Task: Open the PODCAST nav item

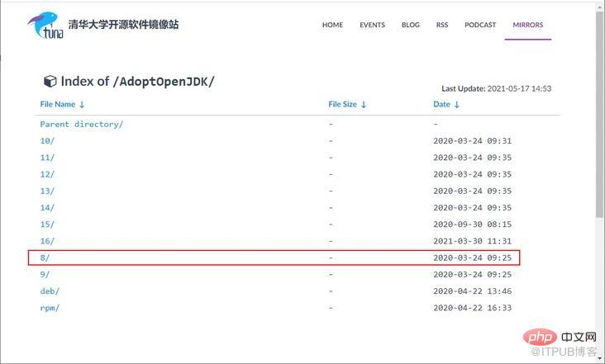Action: [480, 25]
